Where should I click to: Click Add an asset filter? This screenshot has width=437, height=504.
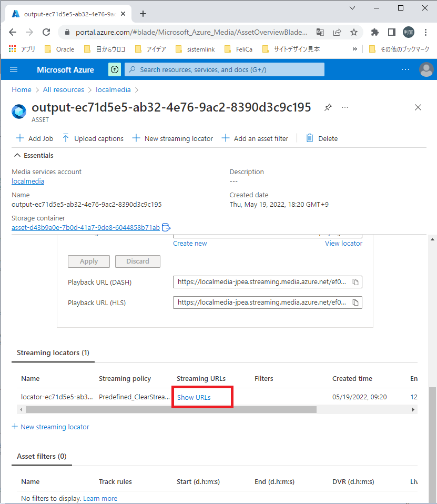tap(255, 138)
